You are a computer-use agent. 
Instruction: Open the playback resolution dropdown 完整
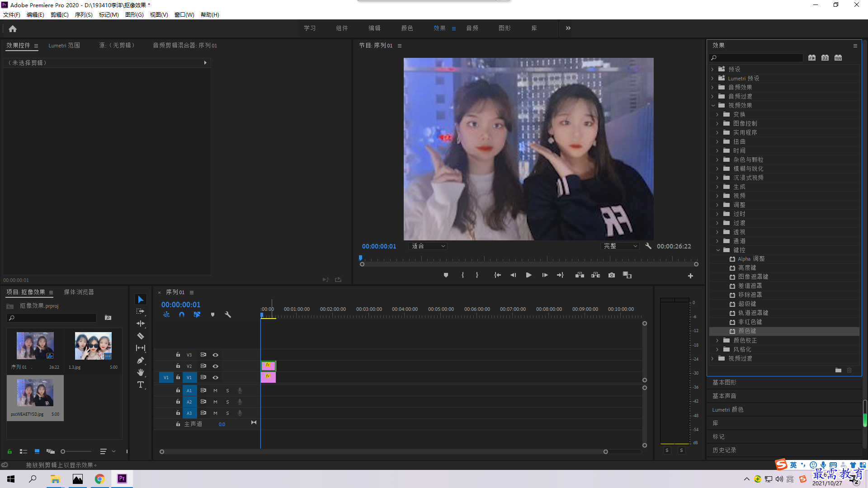point(620,246)
